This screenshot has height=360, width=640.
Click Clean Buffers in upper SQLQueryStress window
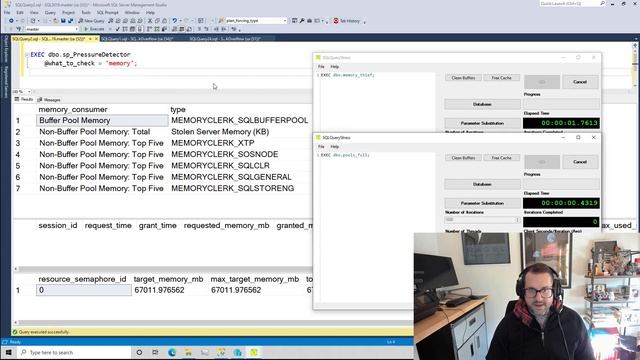pyautogui.click(x=463, y=78)
